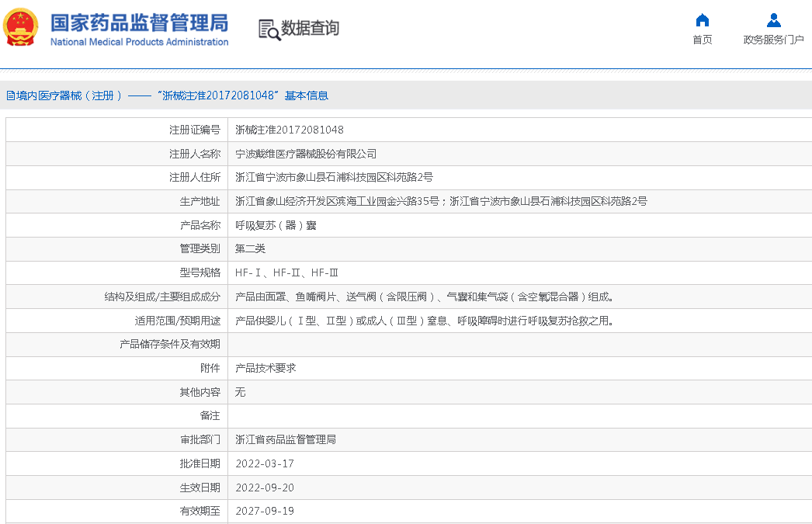This screenshot has height=524, width=812.
Task: Select the 产品由面罩、鱼嘴阀片 composition text
Action: coord(425,297)
